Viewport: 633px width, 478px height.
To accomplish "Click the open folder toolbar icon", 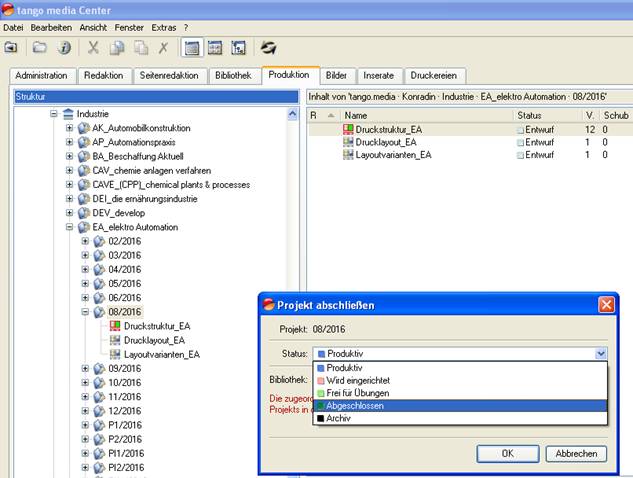I will click(39, 47).
